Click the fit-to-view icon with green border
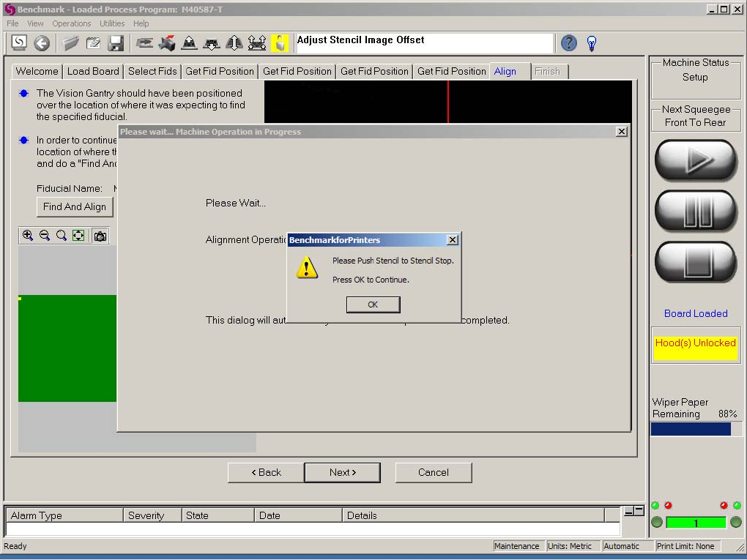 tap(78, 236)
